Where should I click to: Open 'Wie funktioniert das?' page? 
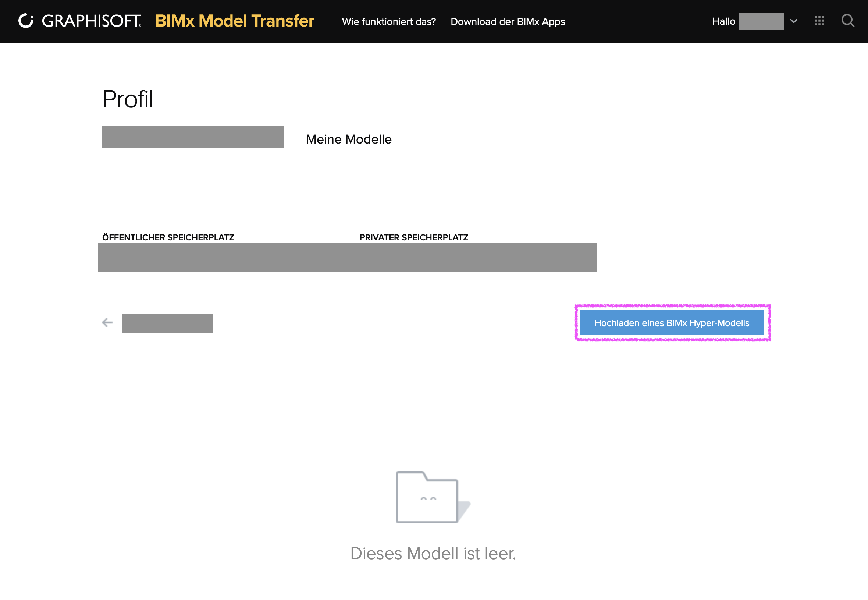coord(389,22)
